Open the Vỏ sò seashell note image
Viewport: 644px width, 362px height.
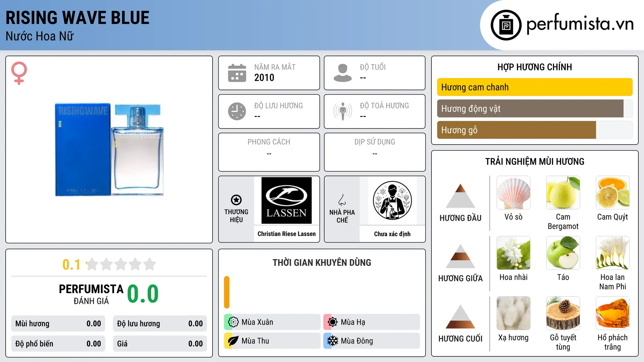514,193
